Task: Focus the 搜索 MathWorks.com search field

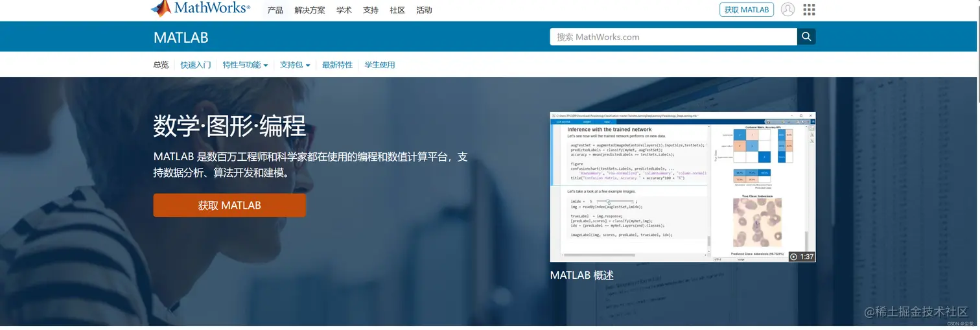Action: (x=673, y=37)
